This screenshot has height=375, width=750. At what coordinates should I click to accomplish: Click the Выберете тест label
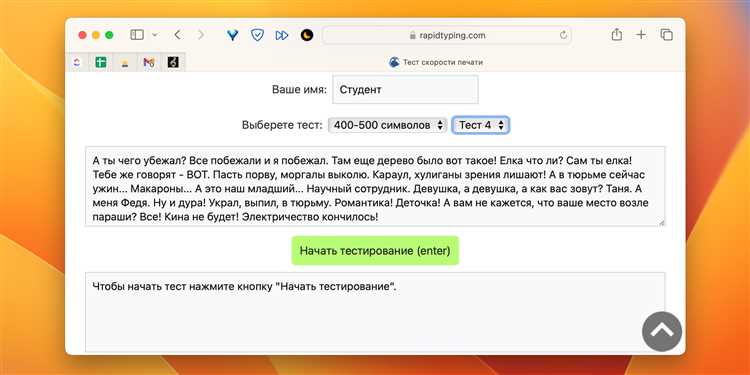[x=282, y=125]
